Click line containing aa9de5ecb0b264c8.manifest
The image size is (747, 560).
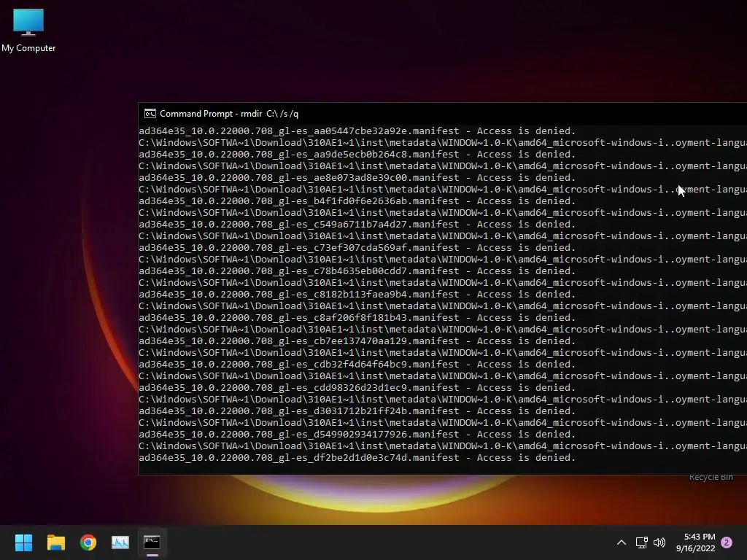pyautogui.click(x=357, y=155)
